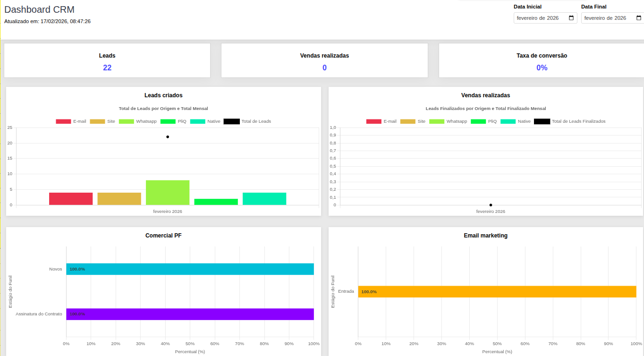The width and height of the screenshot is (644, 356).
Task: Click black Total de Leads legend swatch
Action: (231, 121)
